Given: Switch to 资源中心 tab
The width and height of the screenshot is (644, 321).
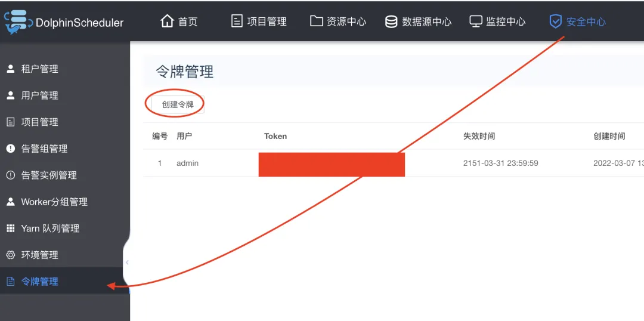Looking at the screenshot, I should point(338,21).
